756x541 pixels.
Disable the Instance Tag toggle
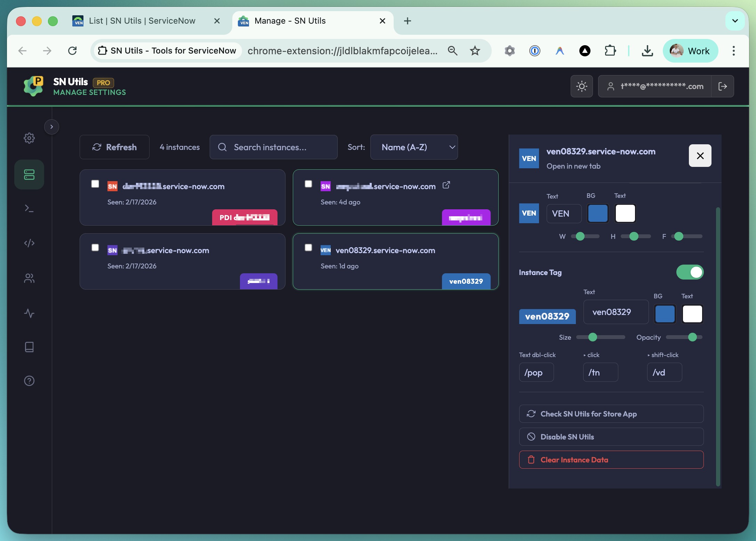tap(690, 272)
